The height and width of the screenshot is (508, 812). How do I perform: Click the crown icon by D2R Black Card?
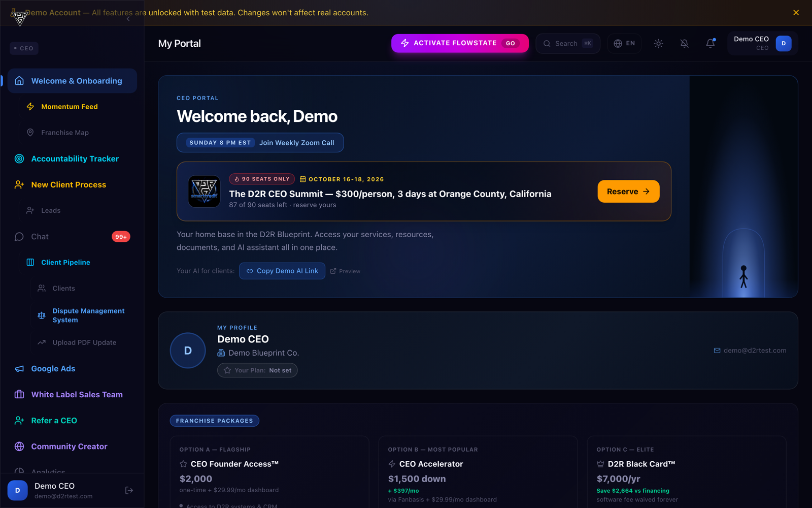[x=600, y=464]
